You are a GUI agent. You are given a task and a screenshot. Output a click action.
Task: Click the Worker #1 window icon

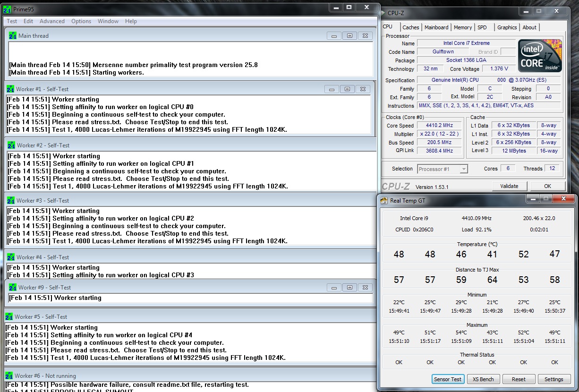[10, 89]
